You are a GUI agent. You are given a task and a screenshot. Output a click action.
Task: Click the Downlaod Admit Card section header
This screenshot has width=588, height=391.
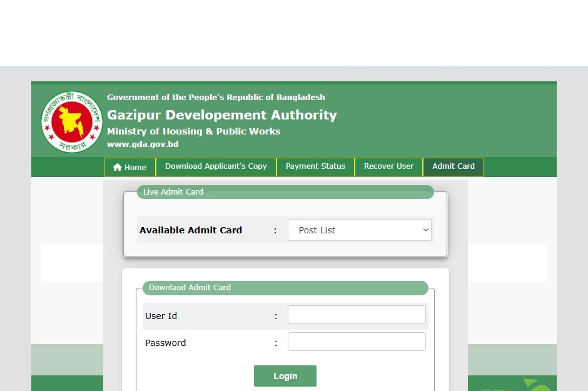(190, 288)
